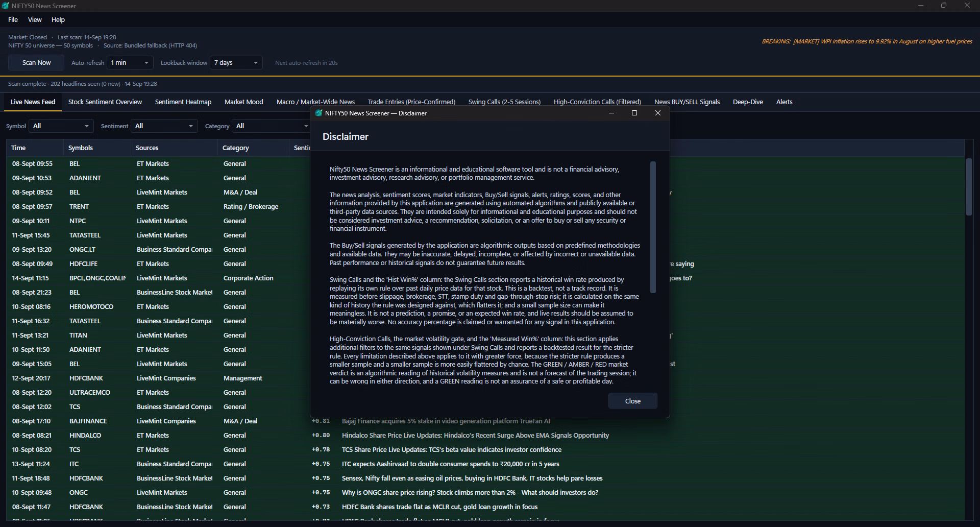Image resolution: width=980 pixels, height=527 pixels.
Task: Click the BREAKING WPI inflation ticker headline
Action: coord(867,41)
